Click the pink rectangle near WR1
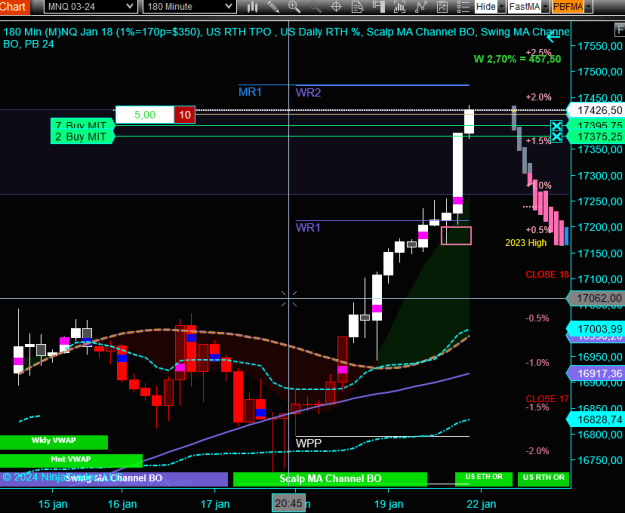This screenshot has height=513, width=625. pos(456,236)
